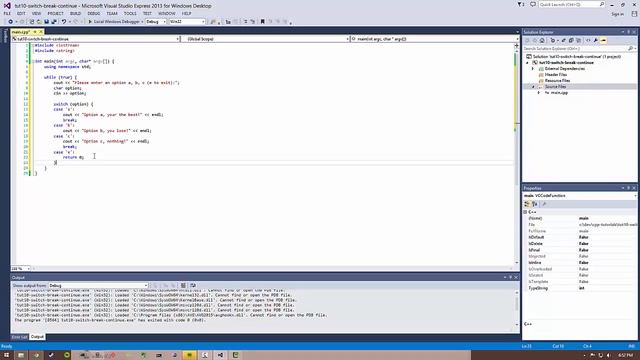Open the FILE menu

click(7, 13)
